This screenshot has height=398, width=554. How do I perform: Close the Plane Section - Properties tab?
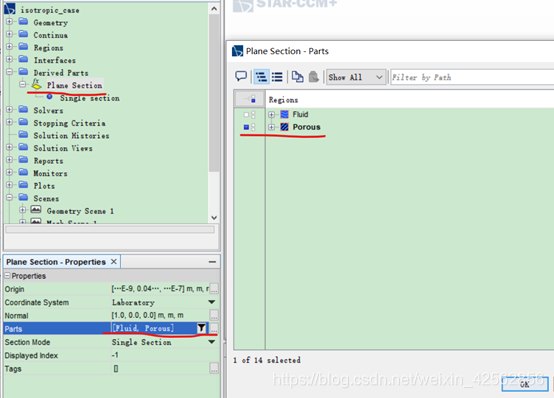pos(113,262)
